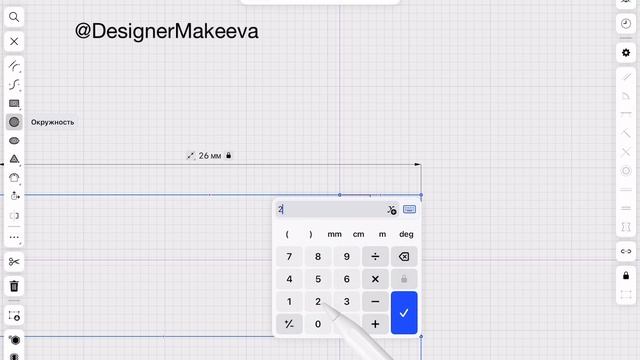Open the search tool
640x360 pixels.
(x=14, y=17)
